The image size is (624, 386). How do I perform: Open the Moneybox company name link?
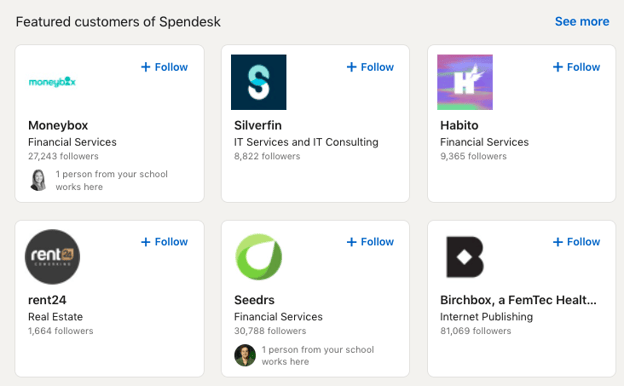point(58,125)
